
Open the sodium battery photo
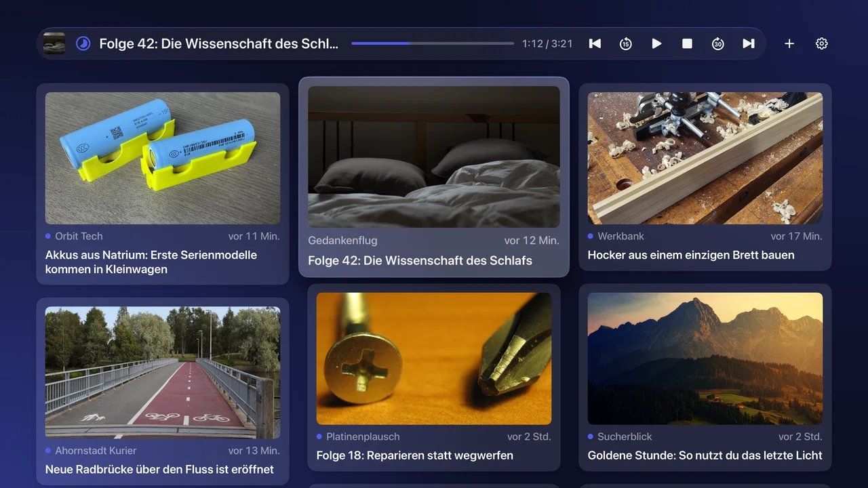click(x=163, y=158)
